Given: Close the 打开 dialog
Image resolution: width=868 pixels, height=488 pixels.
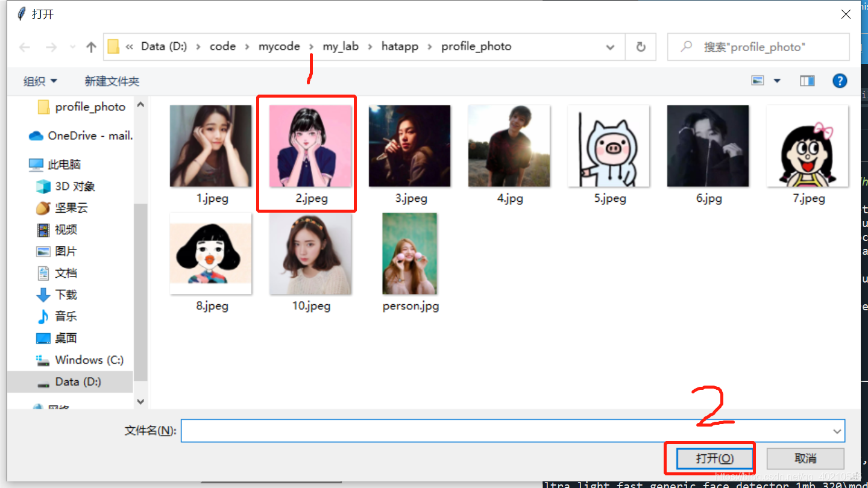Looking at the screenshot, I should [x=846, y=14].
